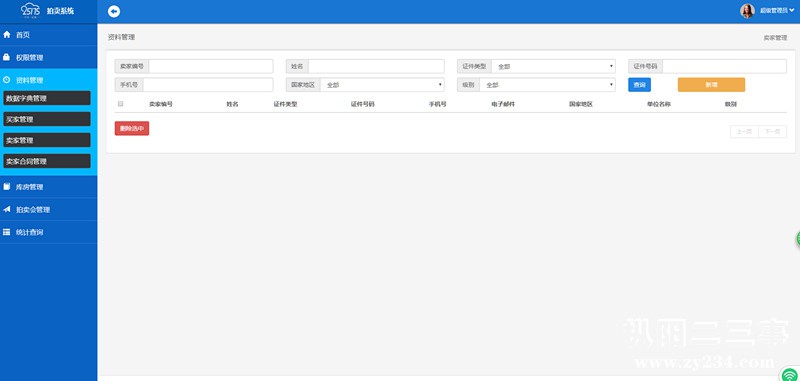Viewport: 800px width, 381px height.
Task: Click the blue 查询 button
Action: click(639, 85)
